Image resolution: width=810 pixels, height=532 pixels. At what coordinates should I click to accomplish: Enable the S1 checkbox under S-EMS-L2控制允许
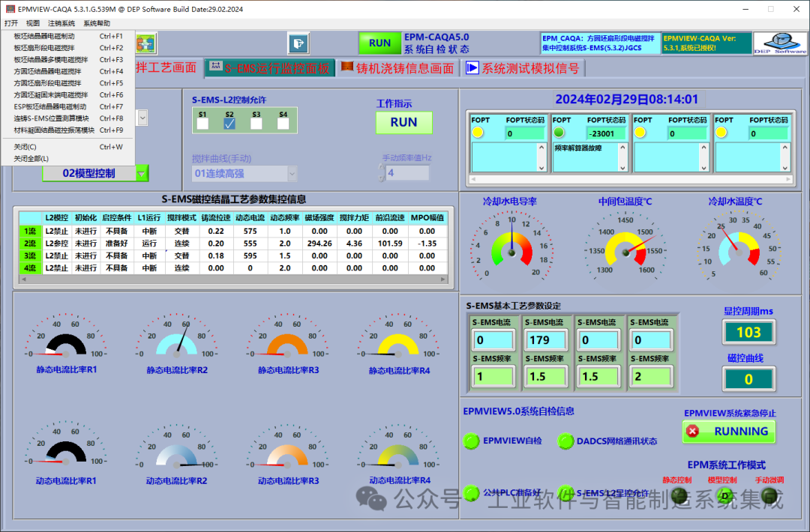[x=202, y=124]
